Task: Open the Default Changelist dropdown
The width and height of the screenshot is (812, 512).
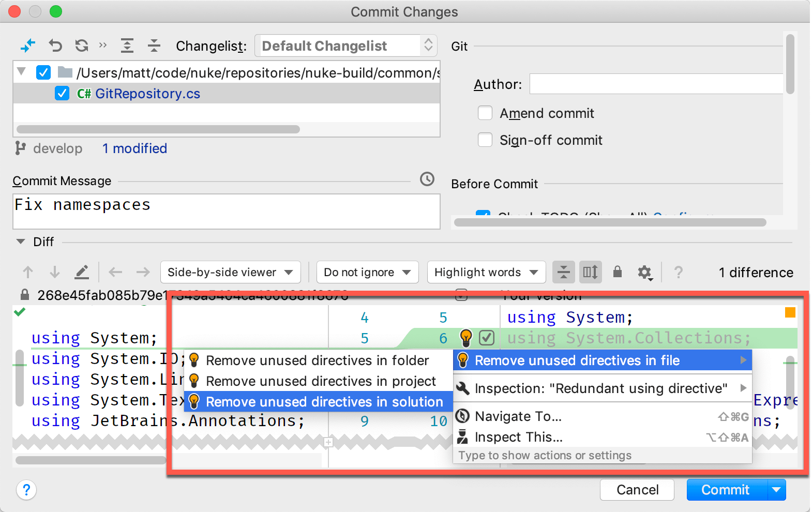Action: [x=345, y=46]
